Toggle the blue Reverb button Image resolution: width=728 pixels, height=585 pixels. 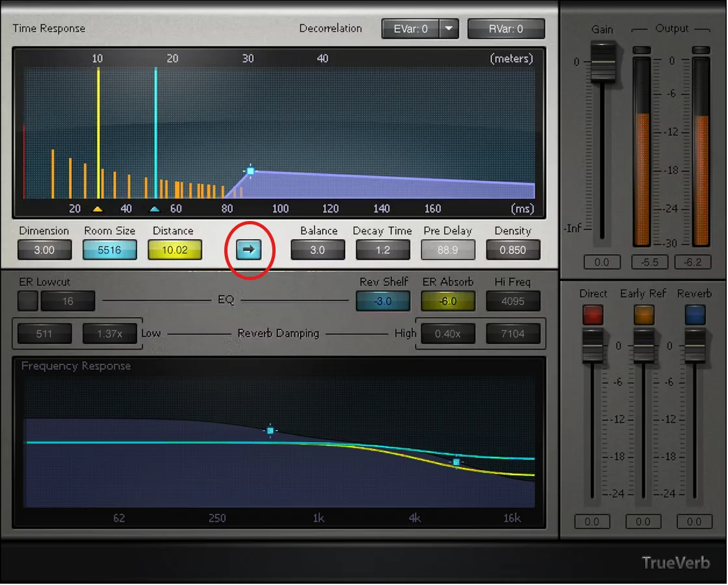coord(695,315)
